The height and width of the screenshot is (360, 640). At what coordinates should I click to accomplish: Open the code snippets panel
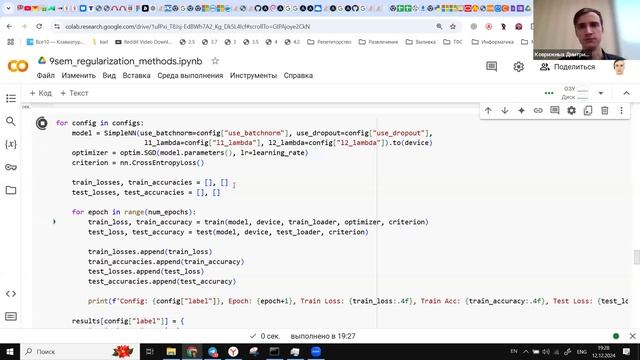(x=11, y=294)
